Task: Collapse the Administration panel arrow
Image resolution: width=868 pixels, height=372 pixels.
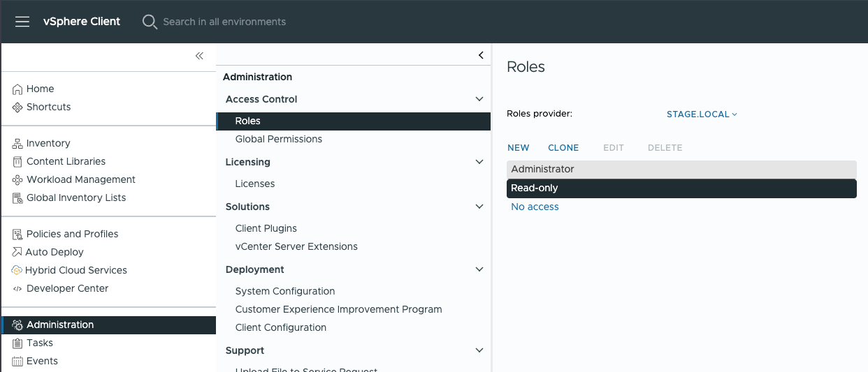Action: [481, 55]
